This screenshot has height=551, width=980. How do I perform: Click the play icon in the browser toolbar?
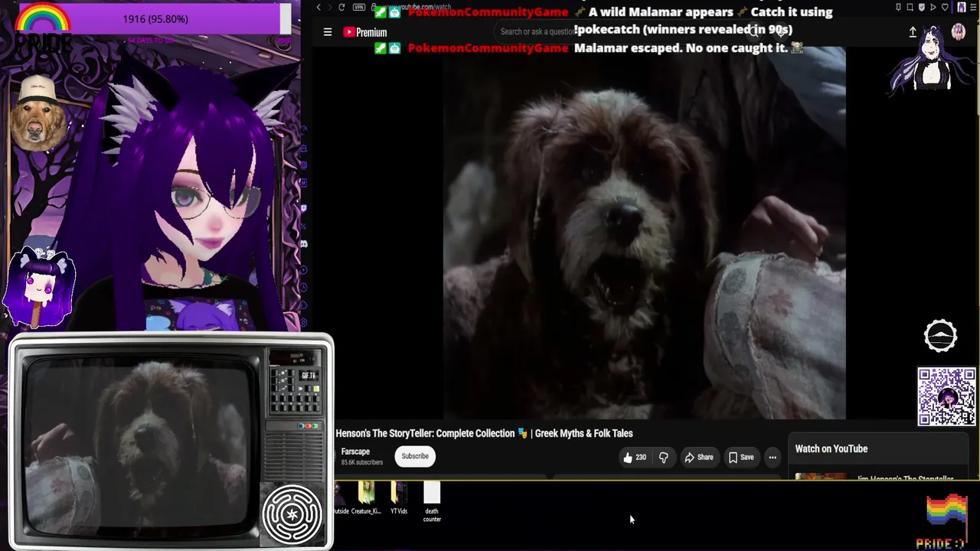933,8
